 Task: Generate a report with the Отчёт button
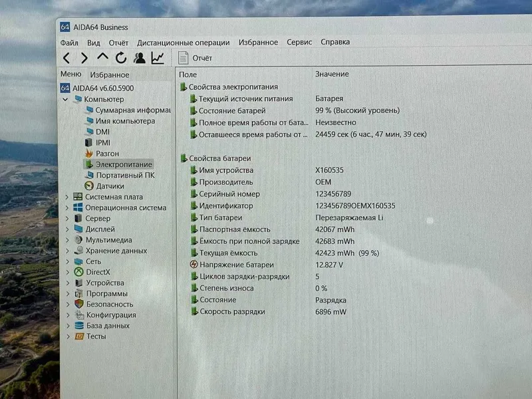(x=195, y=58)
